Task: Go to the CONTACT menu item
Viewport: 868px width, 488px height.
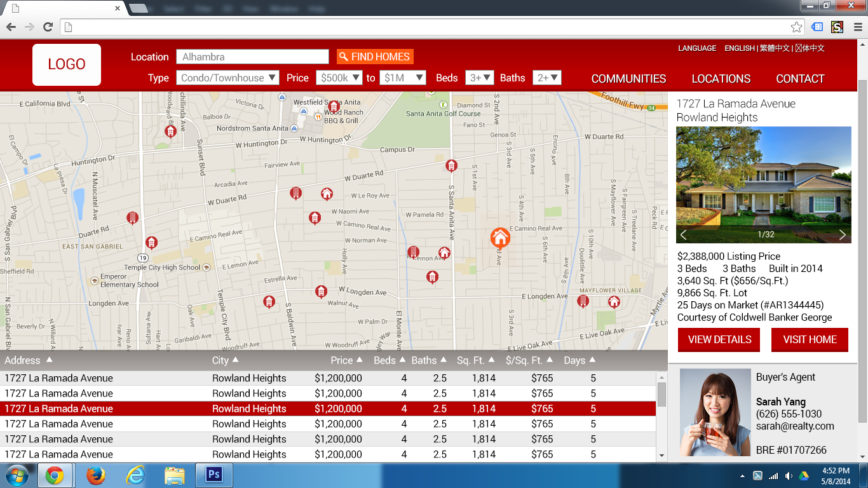Action: [x=800, y=79]
